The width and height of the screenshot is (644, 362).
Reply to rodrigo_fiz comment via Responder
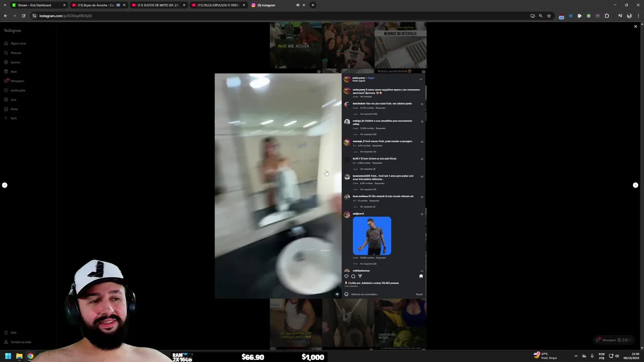coord(380,128)
